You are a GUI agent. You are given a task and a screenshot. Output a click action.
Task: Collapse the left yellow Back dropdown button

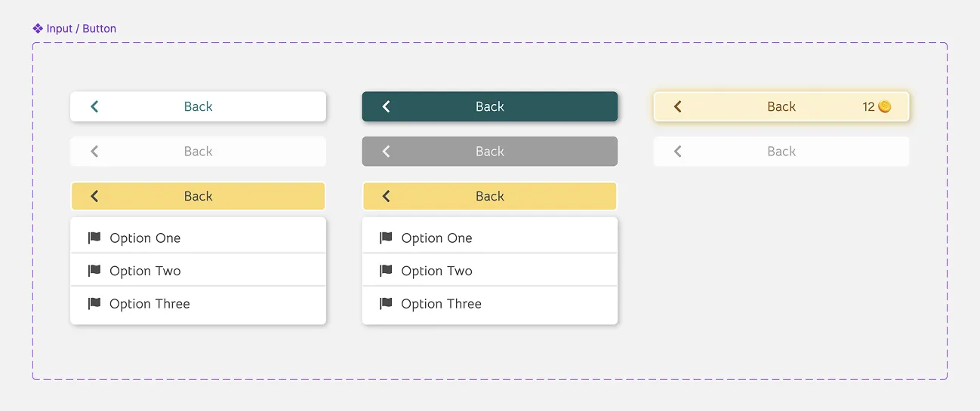coord(198,196)
